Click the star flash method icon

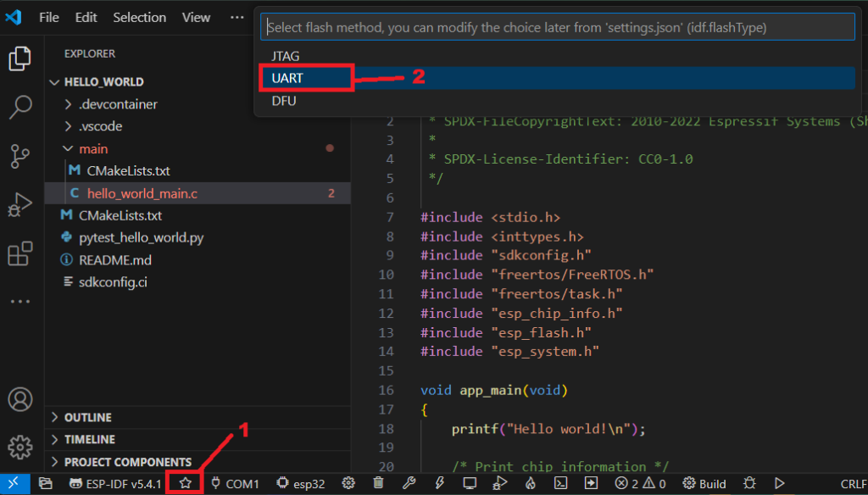[x=186, y=483]
